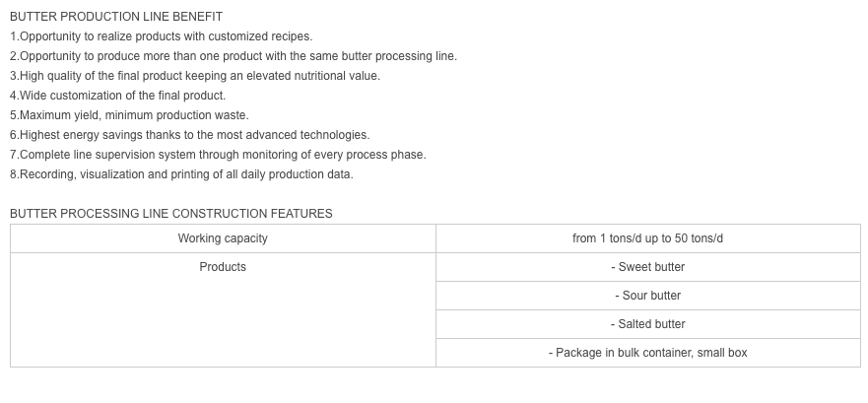
Task: Click the recording and printing data line
Action: click(x=181, y=174)
